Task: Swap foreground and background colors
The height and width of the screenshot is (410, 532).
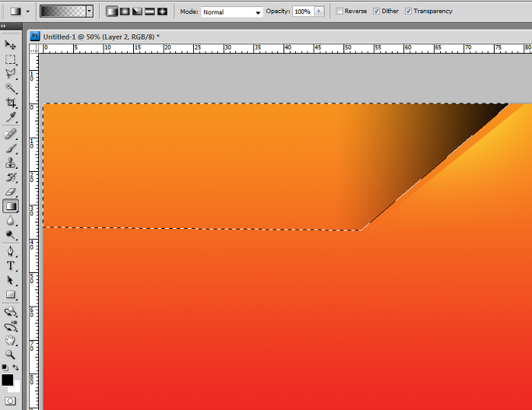Action: coord(16,367)
